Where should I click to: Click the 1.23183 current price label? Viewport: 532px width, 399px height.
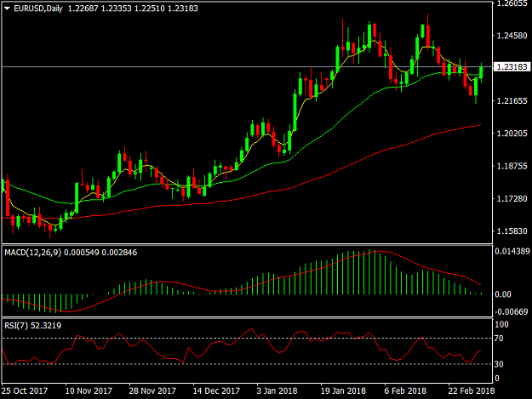pyautogui.click(x=512, y=66)
